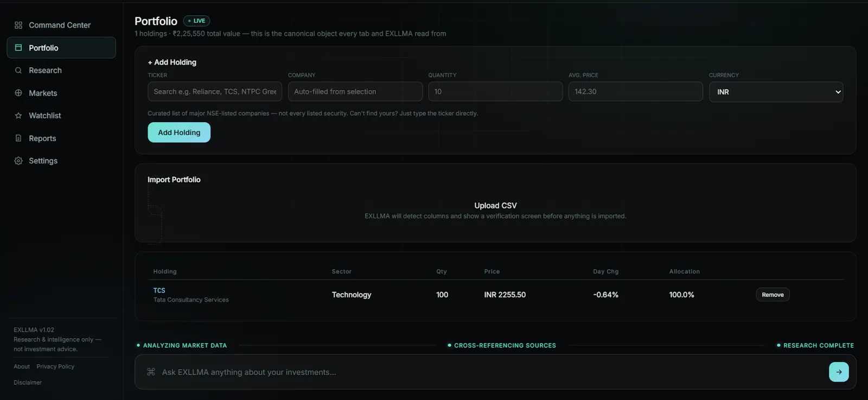Click the TCS ticker link
This screenshot has height=400, width=868.
tap(159, 290)
